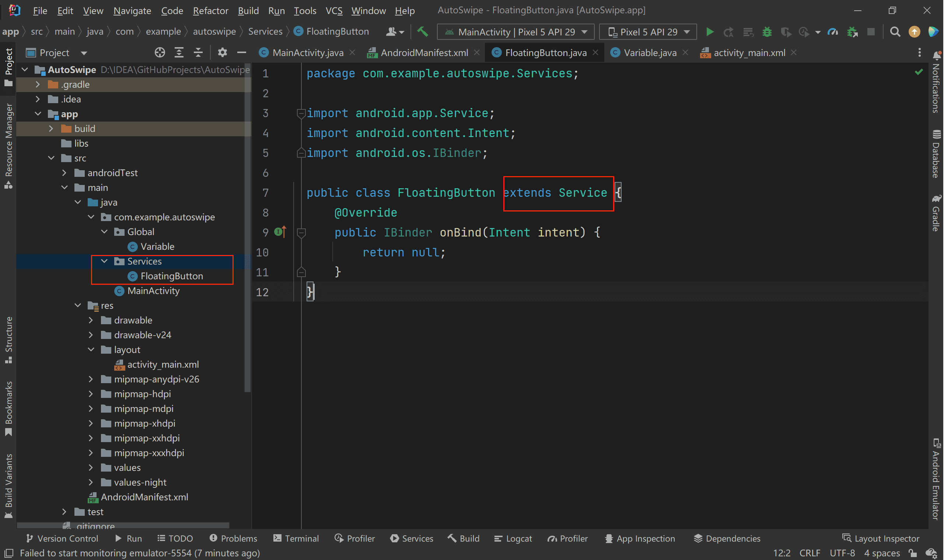Open Project panel settings gear
This screenshot has height=560, width=944.
click(222, 53)
